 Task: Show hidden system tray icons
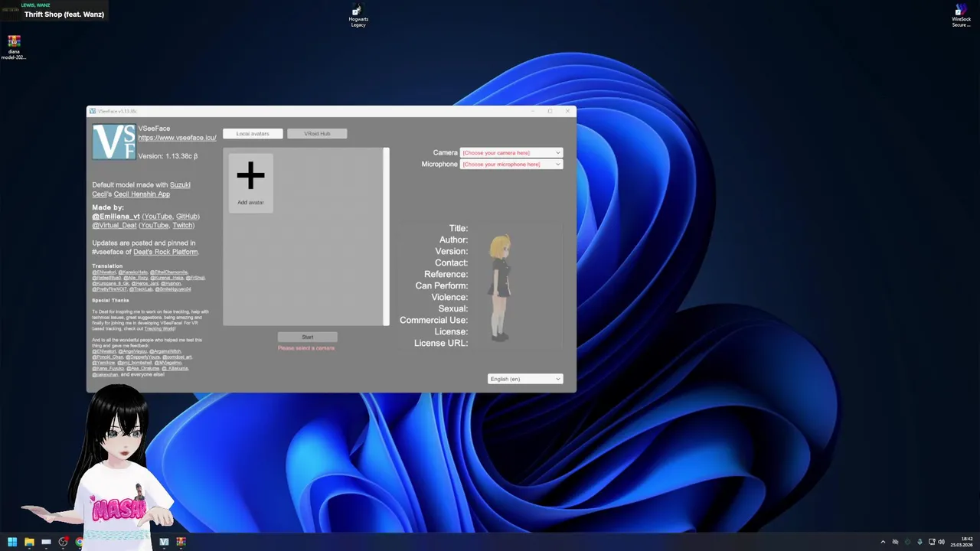tap(883, 542)
